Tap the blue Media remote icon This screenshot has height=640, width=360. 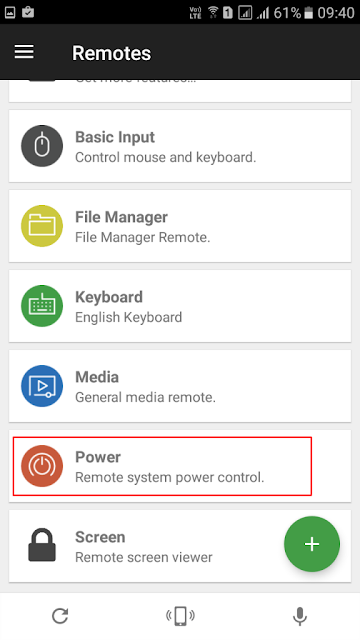pyautogui.click(x=42, y=386)
